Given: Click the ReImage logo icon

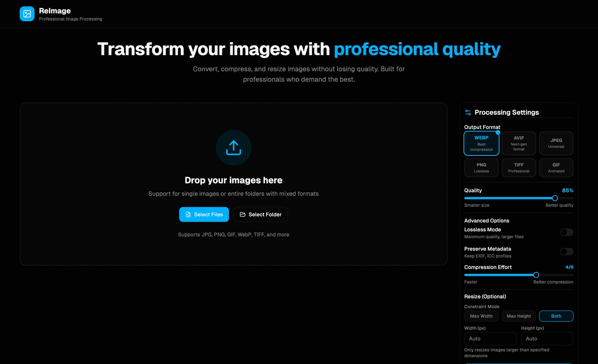Looking at the screenshot, I should 27,14.
